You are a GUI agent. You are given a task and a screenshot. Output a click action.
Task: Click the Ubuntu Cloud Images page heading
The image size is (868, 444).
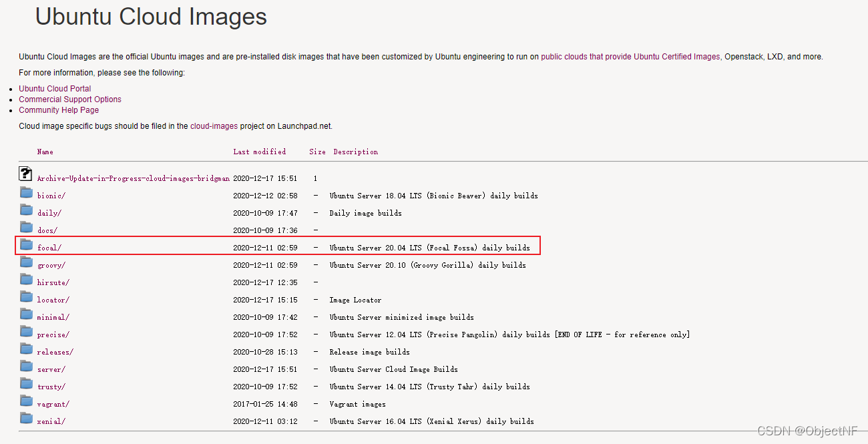pyautogui.click(x=151, y=17)
